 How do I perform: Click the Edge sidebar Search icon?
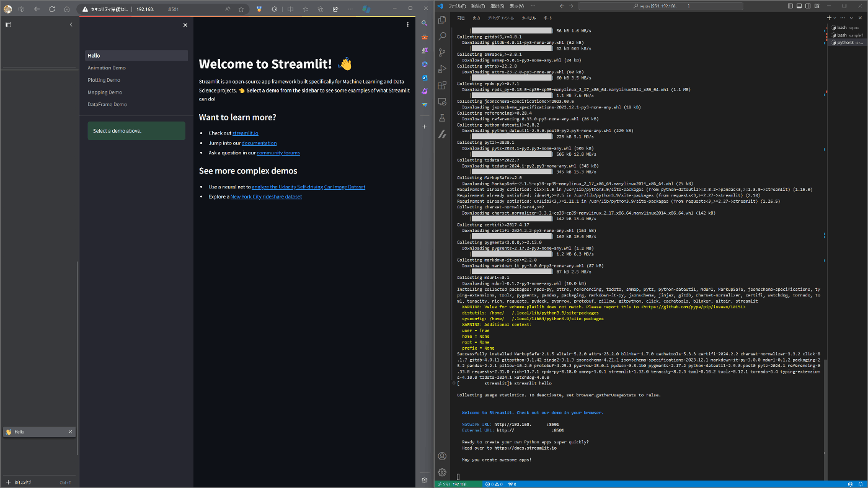pos(424,23)
